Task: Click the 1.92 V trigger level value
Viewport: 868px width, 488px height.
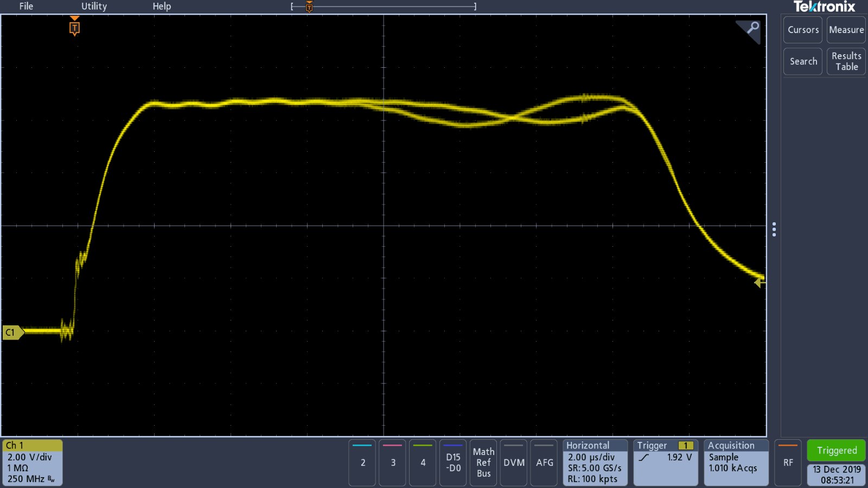Action: click(680, 457)
